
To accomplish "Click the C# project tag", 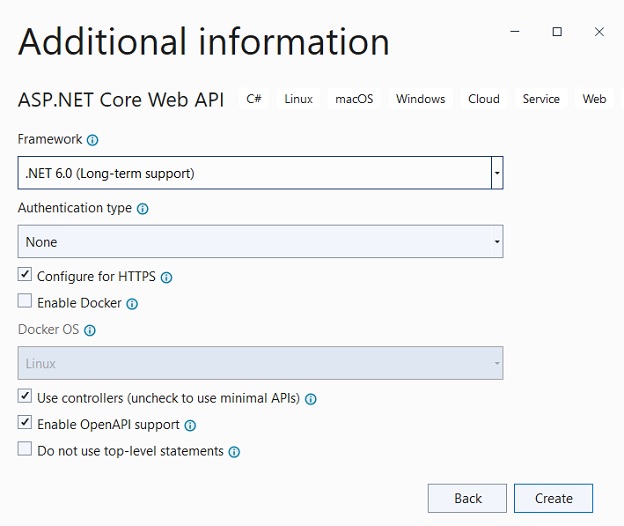I will pos(254,99).
